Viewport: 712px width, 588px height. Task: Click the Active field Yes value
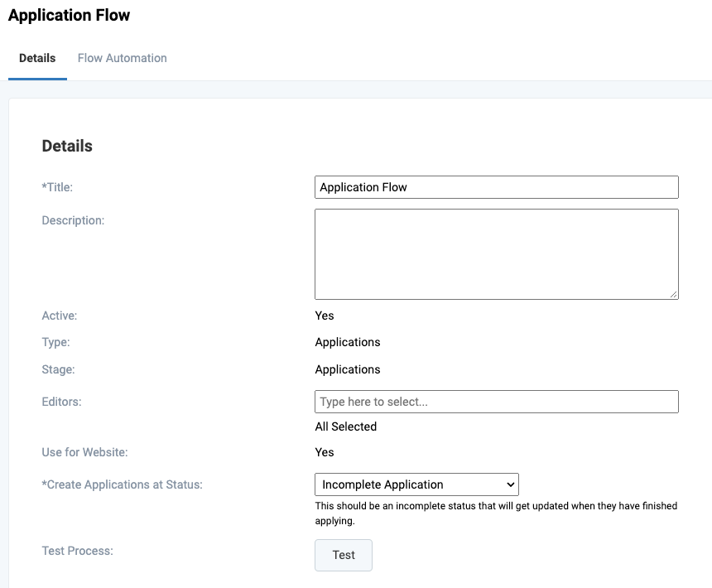[324, 316]
